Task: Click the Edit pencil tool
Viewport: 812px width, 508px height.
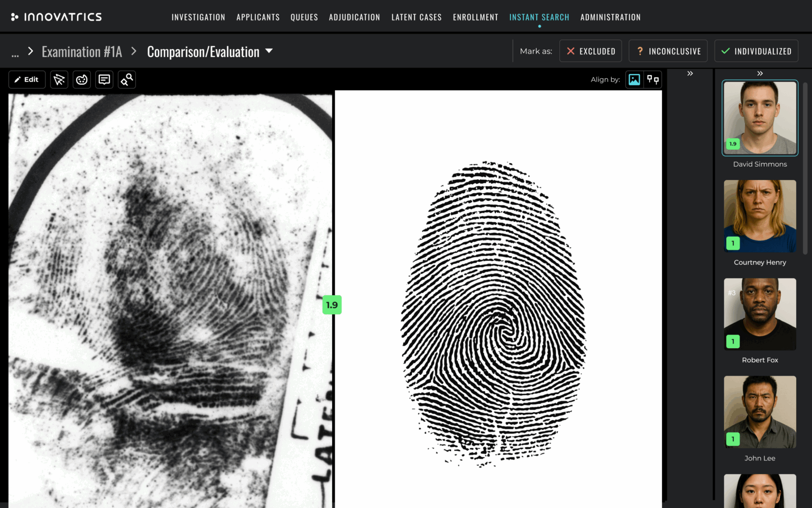Action: (26, 79)
